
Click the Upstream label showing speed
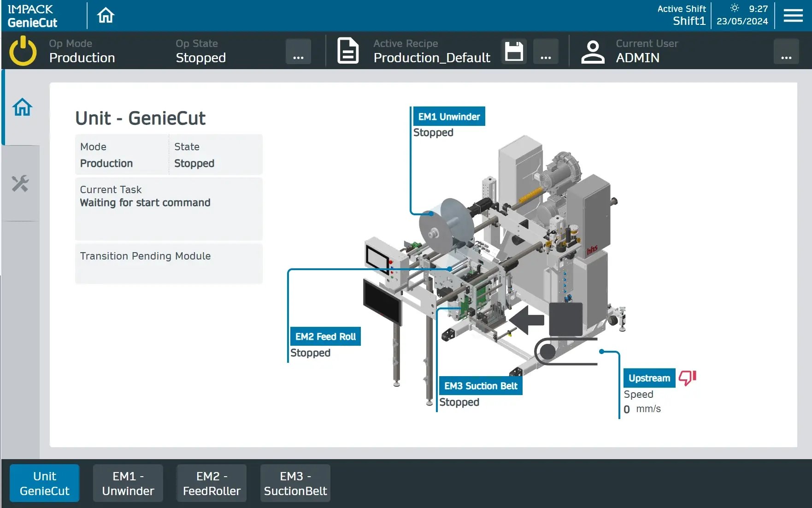point(649,378)
